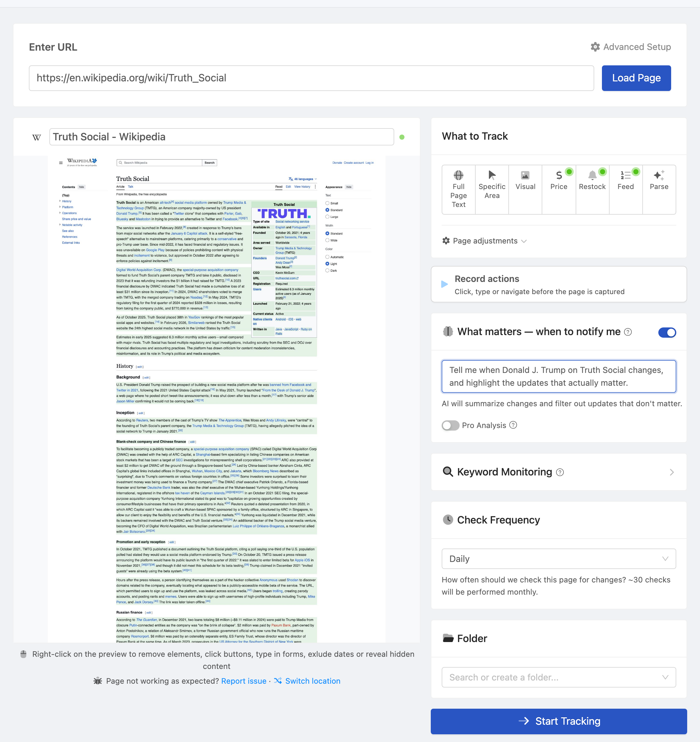Expand the Platform contents item

coord(60,207)
